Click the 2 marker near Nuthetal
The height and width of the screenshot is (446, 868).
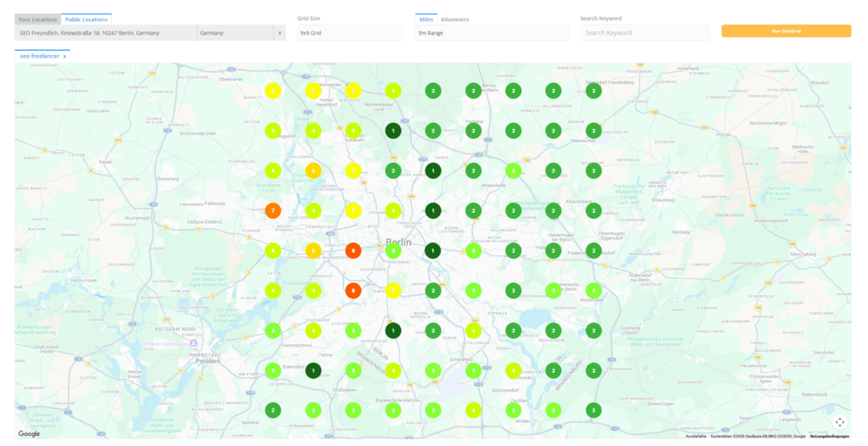(273, 410)
